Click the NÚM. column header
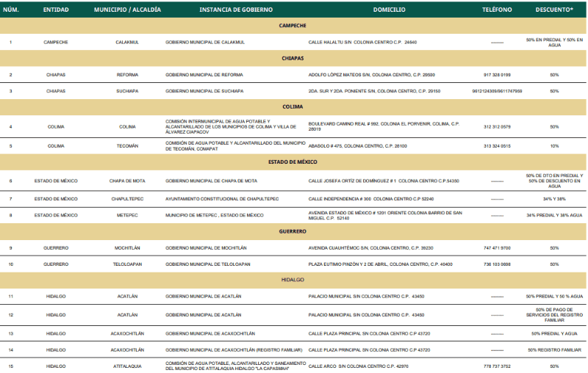The width and height of the screenshot is (588, 373). click(11, 10)
